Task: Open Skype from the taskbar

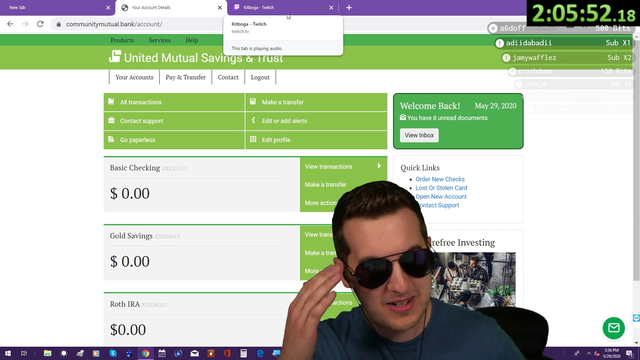Action: (x=113, y=353)
